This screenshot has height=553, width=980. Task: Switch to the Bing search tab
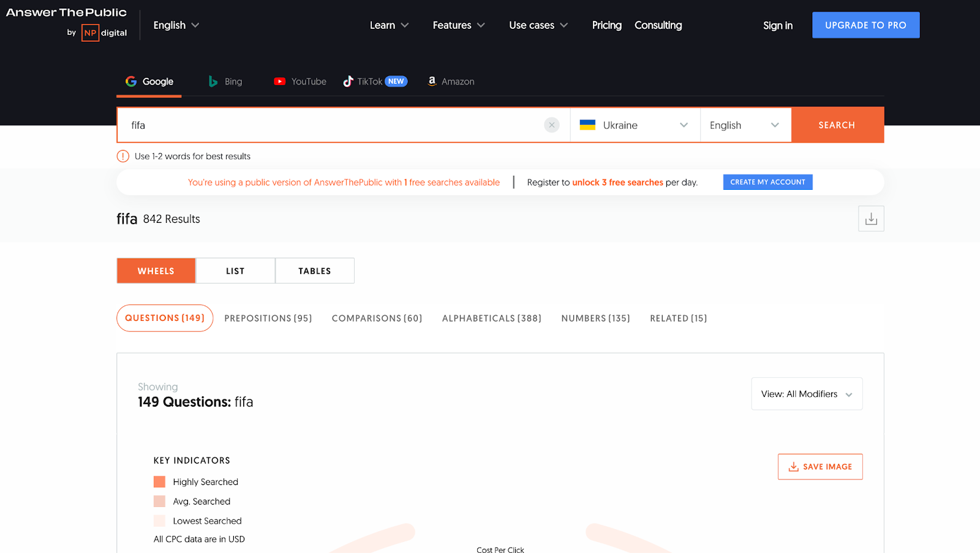[x=225, y=81]
